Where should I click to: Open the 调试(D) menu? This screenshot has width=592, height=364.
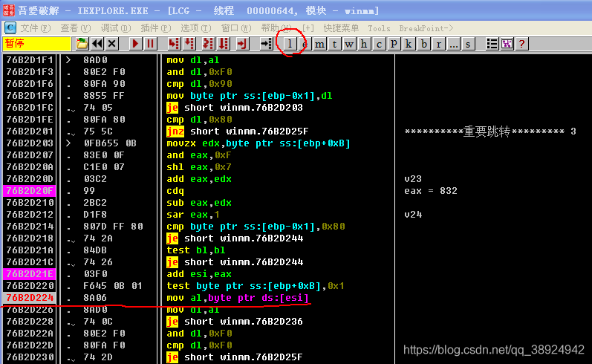pyautogui.click(x=116, y=28)
